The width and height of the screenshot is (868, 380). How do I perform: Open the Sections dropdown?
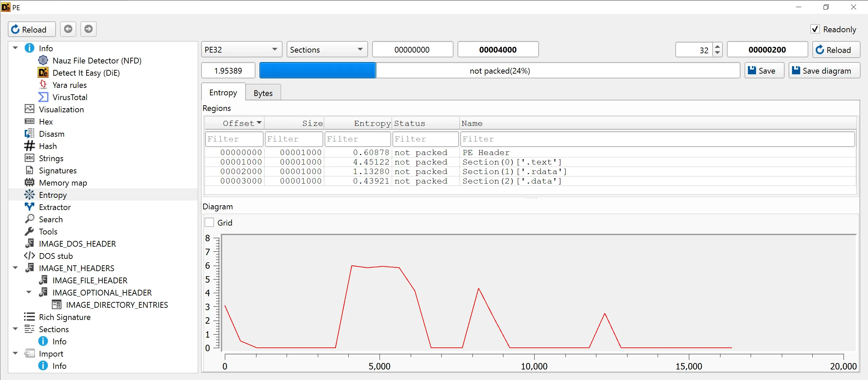pyautogui.click(x=327, y=50)
